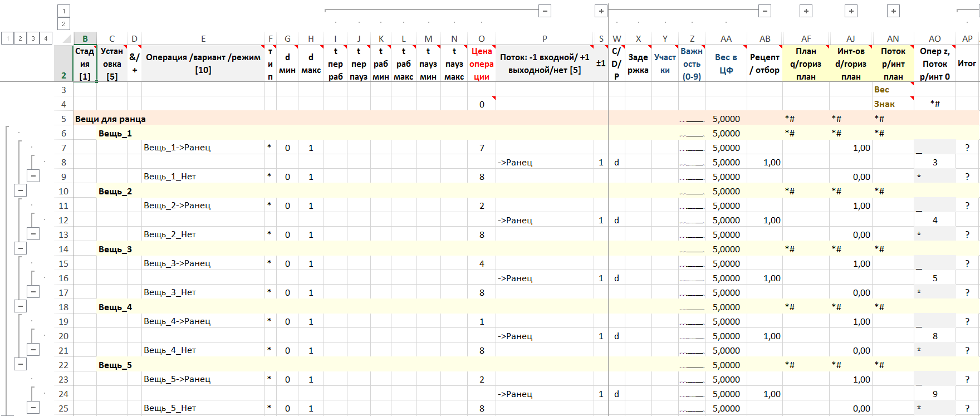Select column AA header

726,39
